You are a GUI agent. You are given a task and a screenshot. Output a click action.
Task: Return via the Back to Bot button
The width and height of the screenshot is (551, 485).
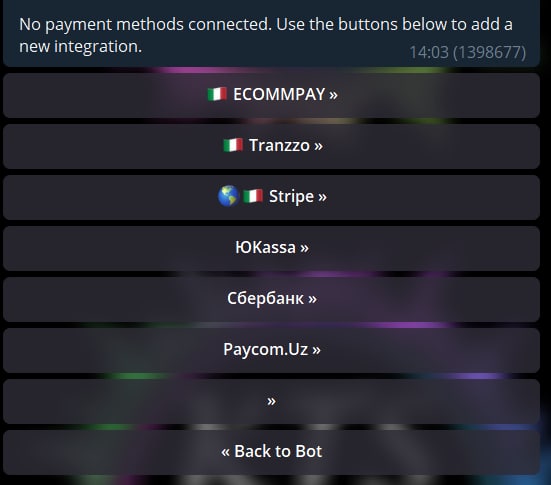[x=271, y=452]
